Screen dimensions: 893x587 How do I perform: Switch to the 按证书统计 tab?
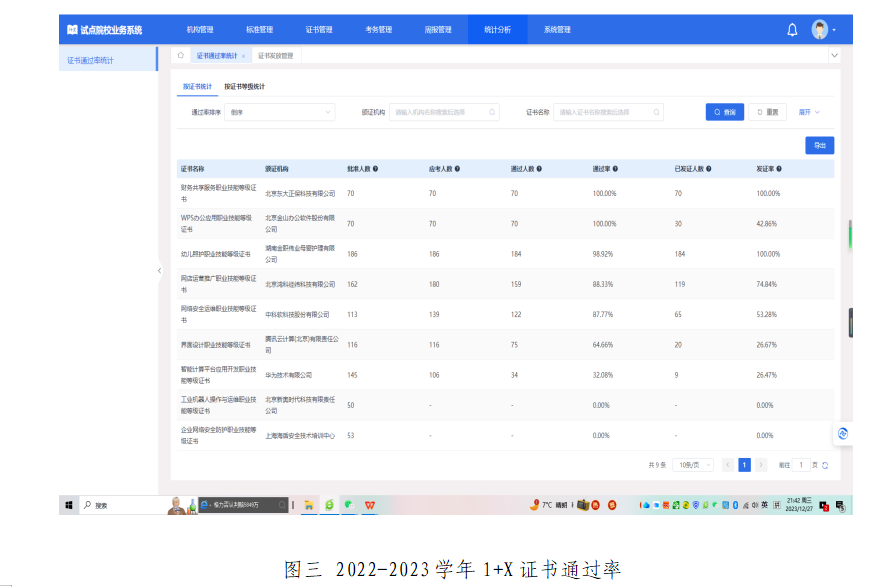point(197,87)
